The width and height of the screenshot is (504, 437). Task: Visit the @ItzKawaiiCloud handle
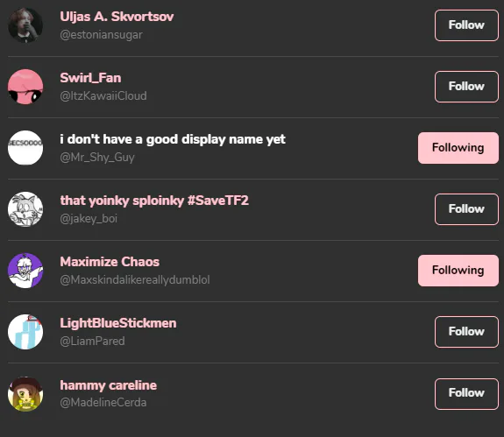(x=103, y=96)
